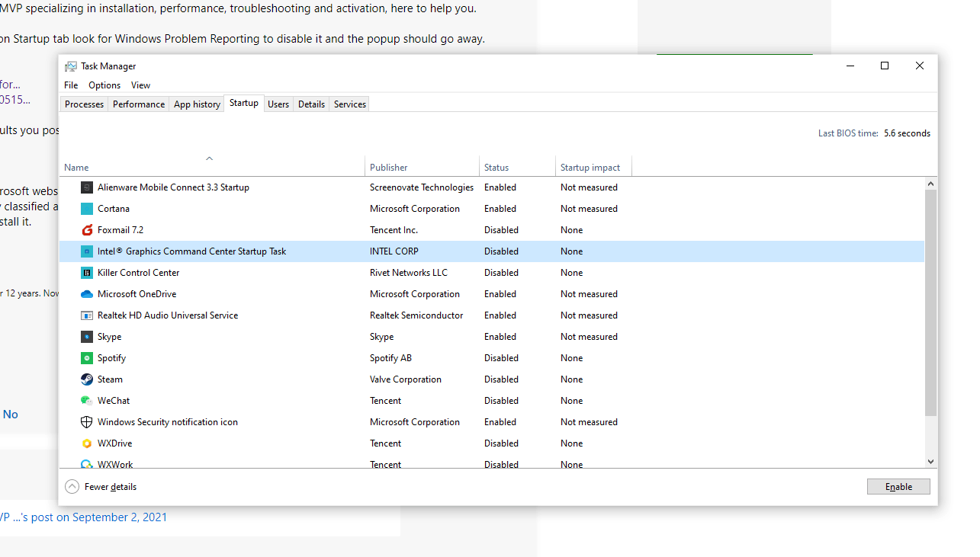
Task: Click the Cortana startup icon
Action: click(x=87, y=209)
